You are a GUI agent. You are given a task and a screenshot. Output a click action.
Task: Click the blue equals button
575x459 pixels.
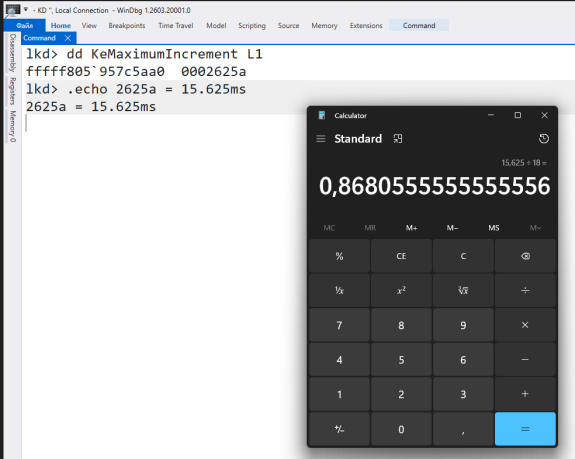coord(525,429)
